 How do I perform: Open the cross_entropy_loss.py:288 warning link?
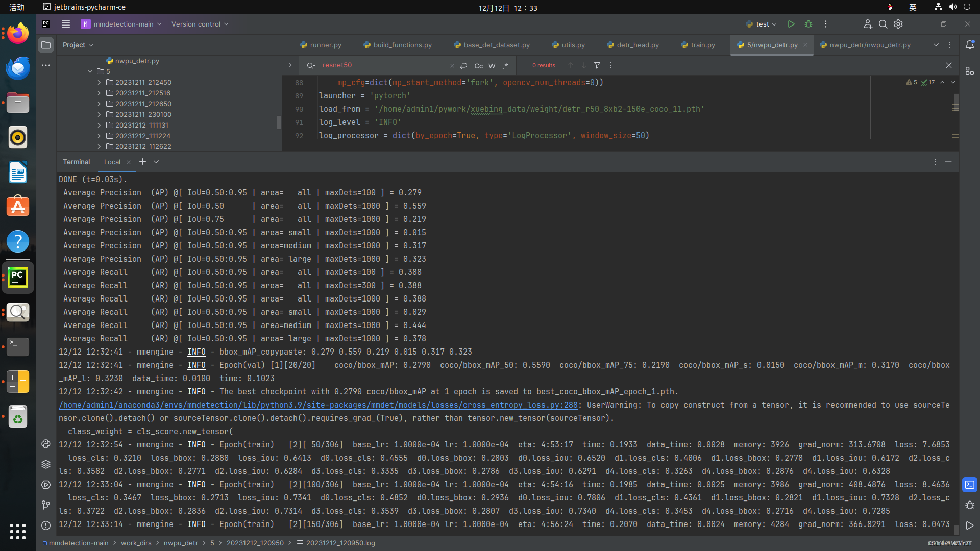pos(316,405)
